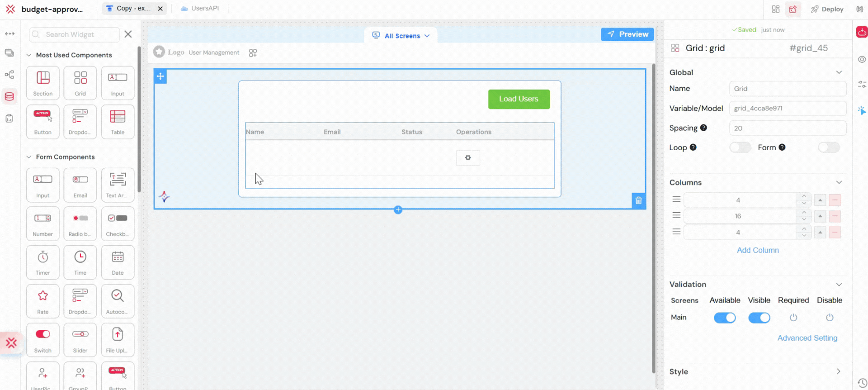Viewport: 868px width, 390px height.
Task: Click the gear icon in Operations column
Action: [x=468, y=158]
